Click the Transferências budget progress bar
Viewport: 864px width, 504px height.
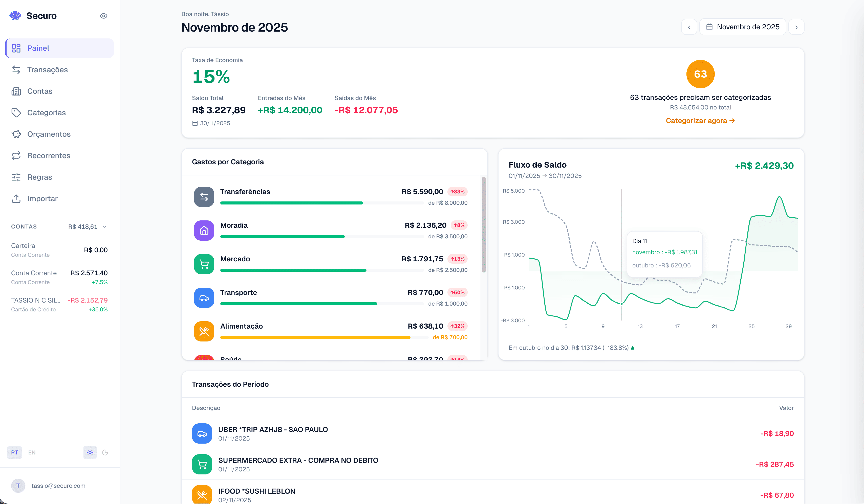coord(322,203)
